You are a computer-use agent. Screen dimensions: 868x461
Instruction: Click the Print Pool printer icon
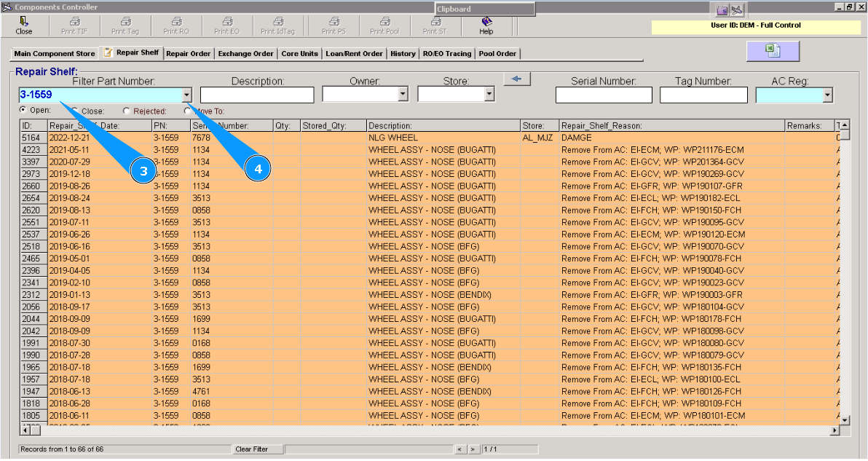click(x=384, y=22)
